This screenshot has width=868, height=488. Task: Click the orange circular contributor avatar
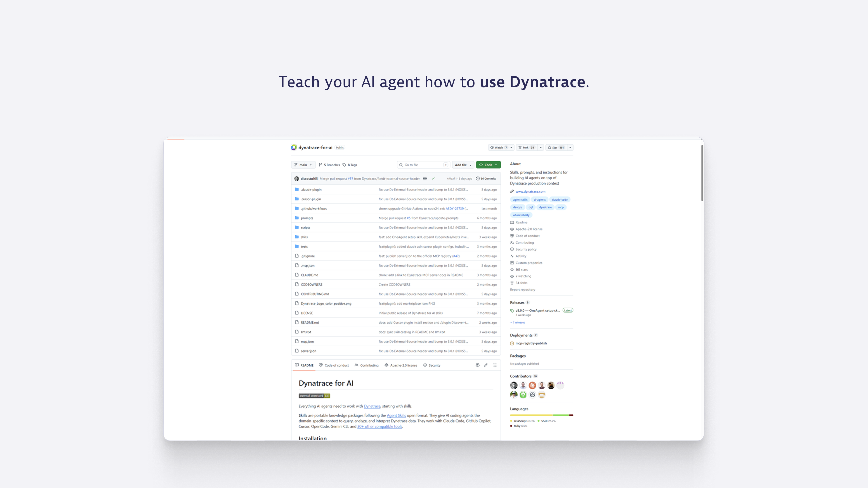click(x=532, y=385)
